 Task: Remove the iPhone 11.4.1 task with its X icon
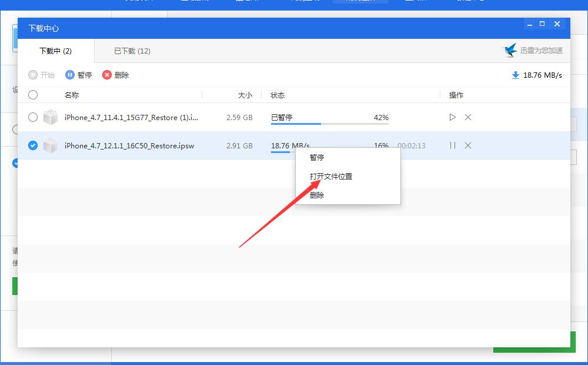(468, 118)
